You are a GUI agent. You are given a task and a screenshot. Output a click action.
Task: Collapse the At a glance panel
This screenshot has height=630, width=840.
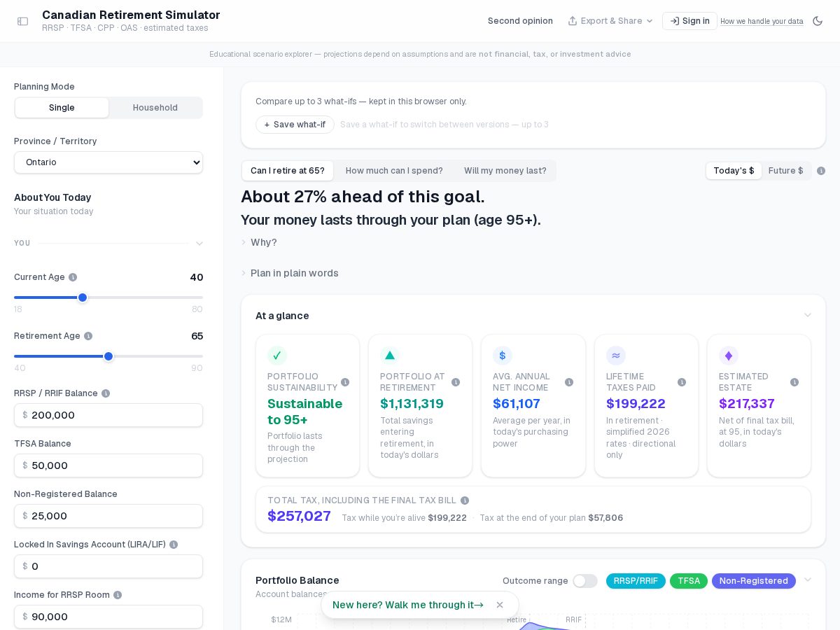808,316
